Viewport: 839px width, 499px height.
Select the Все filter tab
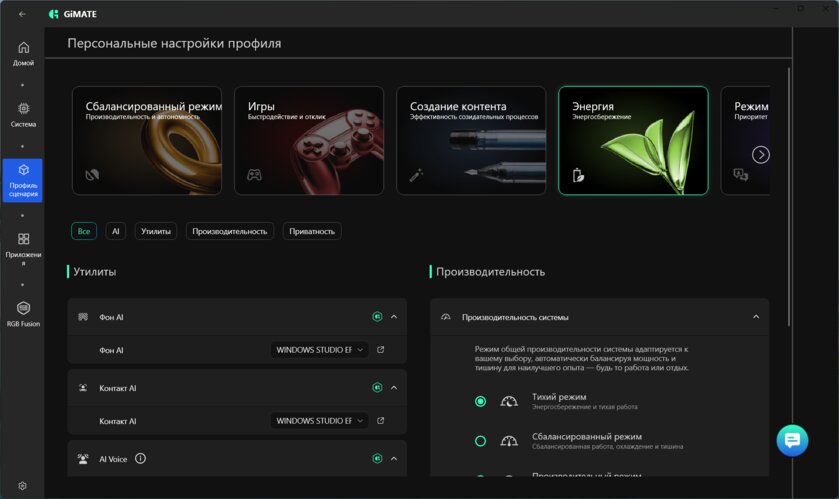click(x=84, y=231)
